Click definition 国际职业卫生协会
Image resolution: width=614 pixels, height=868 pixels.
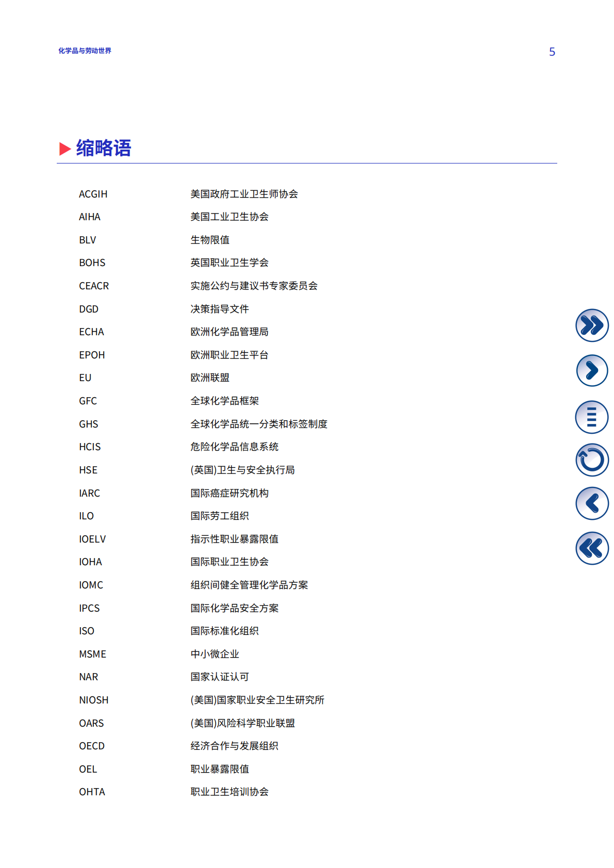pos(230,562)
